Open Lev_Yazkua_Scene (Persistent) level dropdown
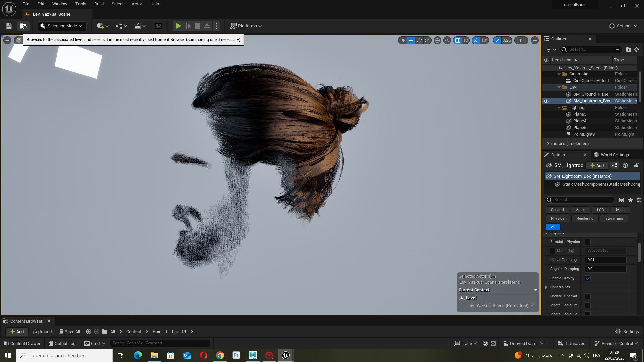This screenshot has height=362, width=644. tap(500, 306)
